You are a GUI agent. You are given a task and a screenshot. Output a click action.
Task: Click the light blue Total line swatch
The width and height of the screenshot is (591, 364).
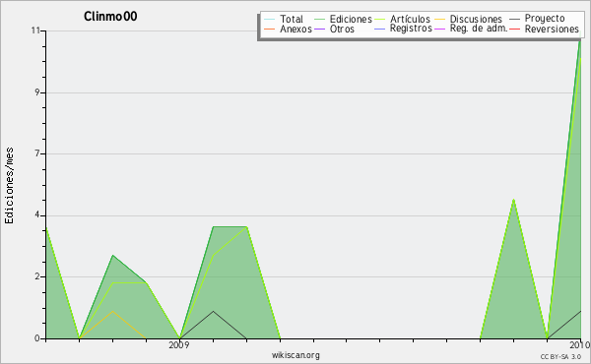(x=270, y=19)
